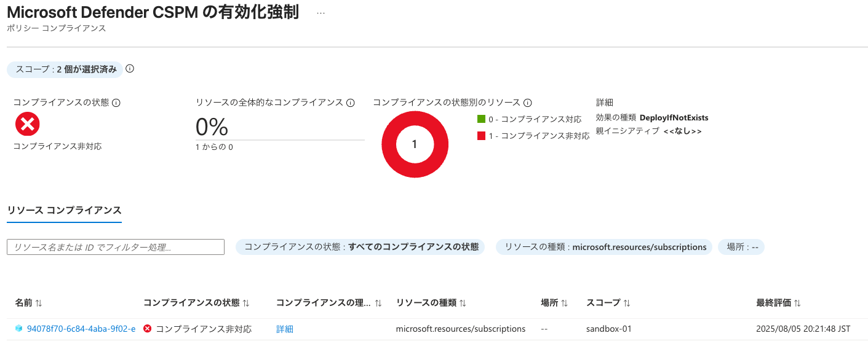Click the red non-compliant X status icon

point(27,125)
